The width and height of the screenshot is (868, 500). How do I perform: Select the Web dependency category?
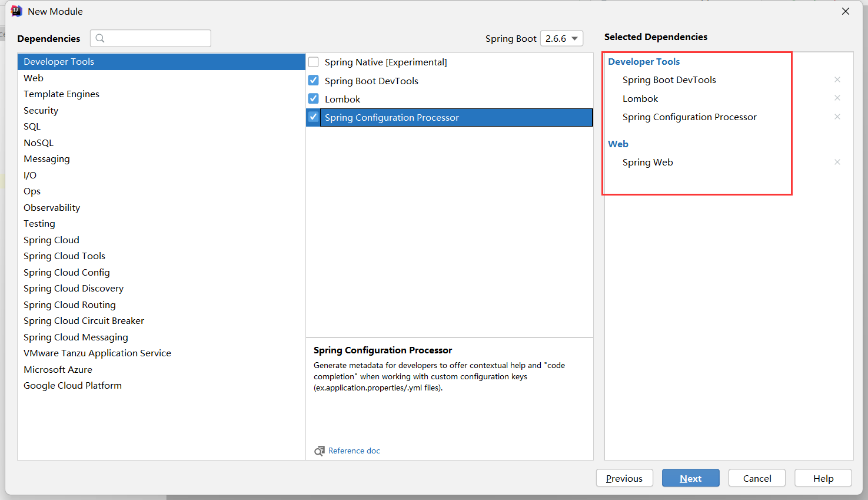point(34,78)
